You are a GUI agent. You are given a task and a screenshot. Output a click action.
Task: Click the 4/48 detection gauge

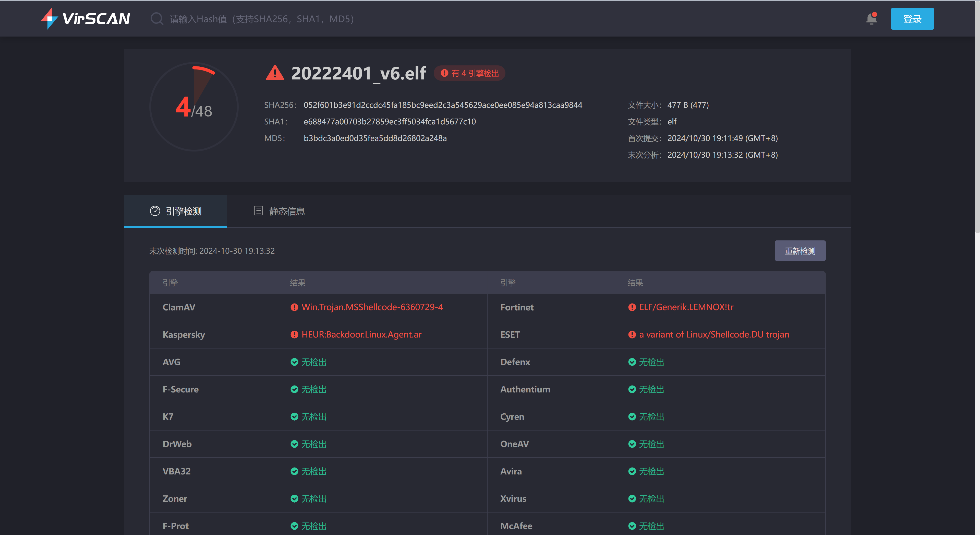194,107
